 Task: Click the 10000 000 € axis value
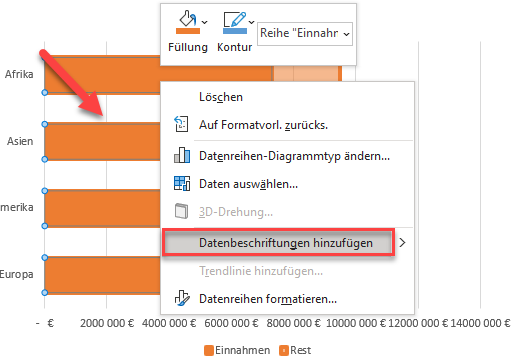356,323
